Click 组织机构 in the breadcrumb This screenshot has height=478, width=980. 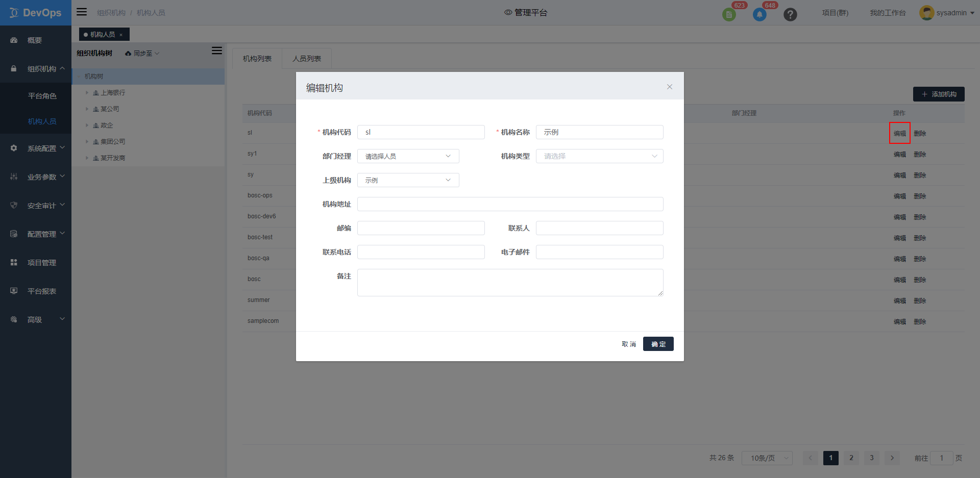[x=111, y=13]
